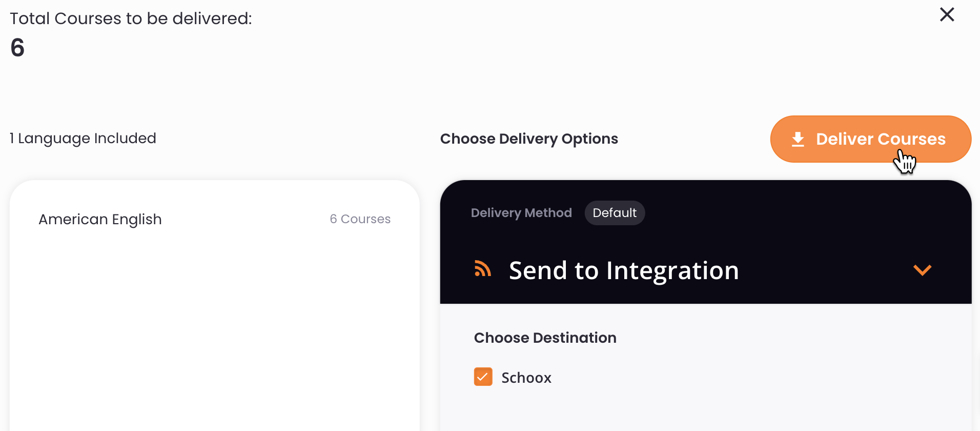The image size is (980, 431).
Task: Click the download arrow icon in Deliver Courses
Action: 798,139
